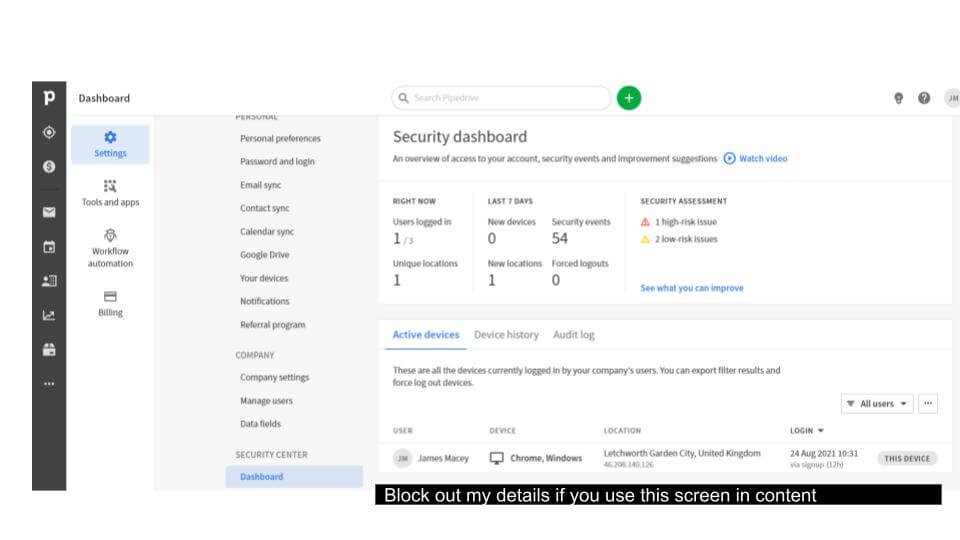Click the LOCATION column header
This screenshot has width=960, height=540.
tap(622, 430)
